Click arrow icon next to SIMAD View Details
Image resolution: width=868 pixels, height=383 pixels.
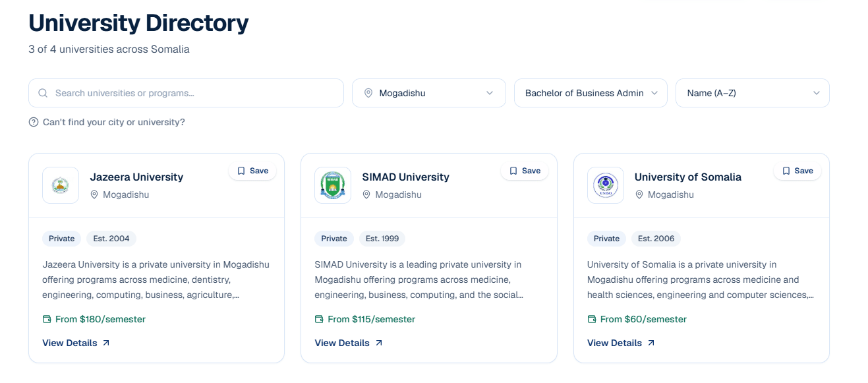pyautogui.click(x=378, y=343)
